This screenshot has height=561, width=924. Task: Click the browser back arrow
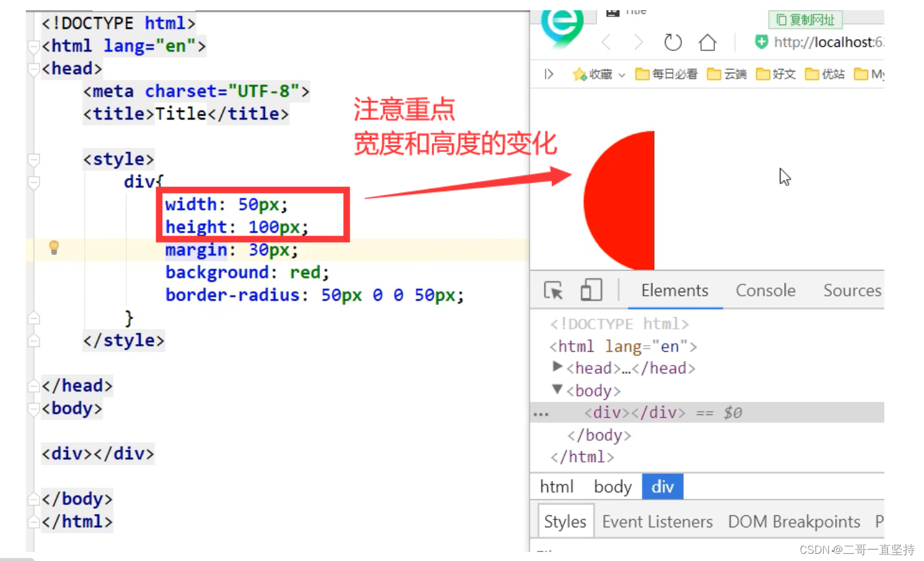tap(606, 43)
